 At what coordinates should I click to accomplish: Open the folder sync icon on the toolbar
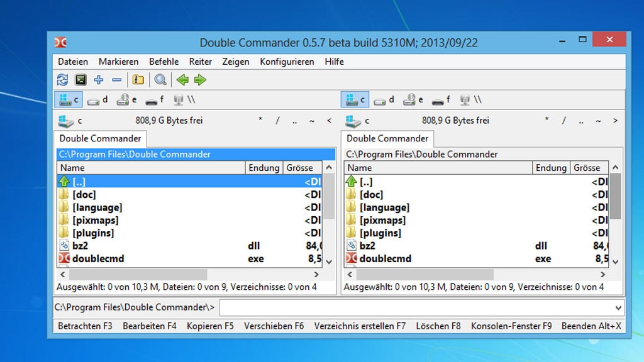(x=139, y=80)
